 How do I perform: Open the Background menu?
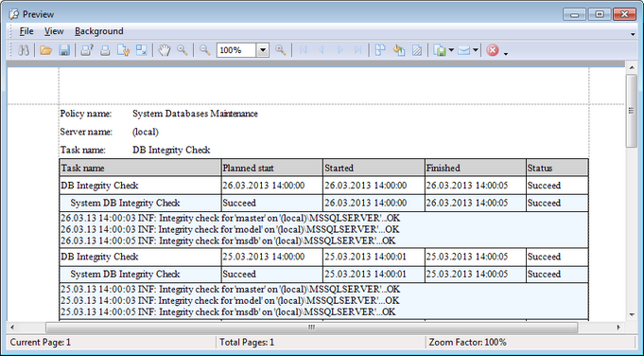(x=99, y=31)
